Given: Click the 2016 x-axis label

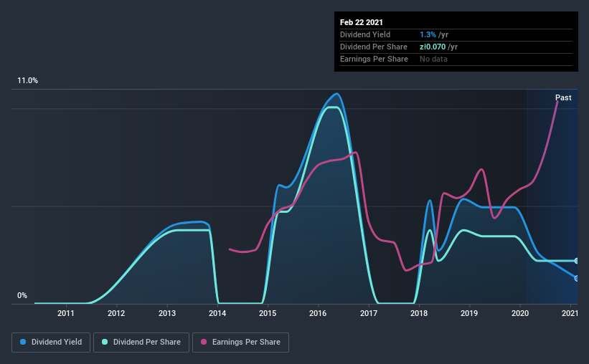Looking at the screenshot, I should (x=318, y=313).
